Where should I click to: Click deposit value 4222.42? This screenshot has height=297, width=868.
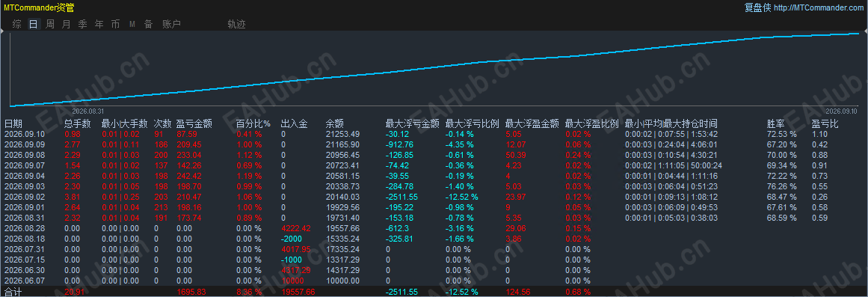click(x=296, y=228)
